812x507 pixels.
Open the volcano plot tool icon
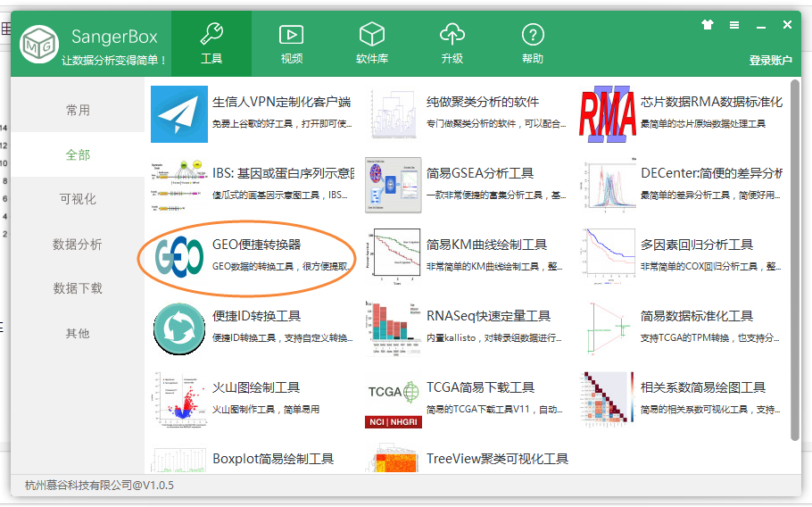[179, 399]
